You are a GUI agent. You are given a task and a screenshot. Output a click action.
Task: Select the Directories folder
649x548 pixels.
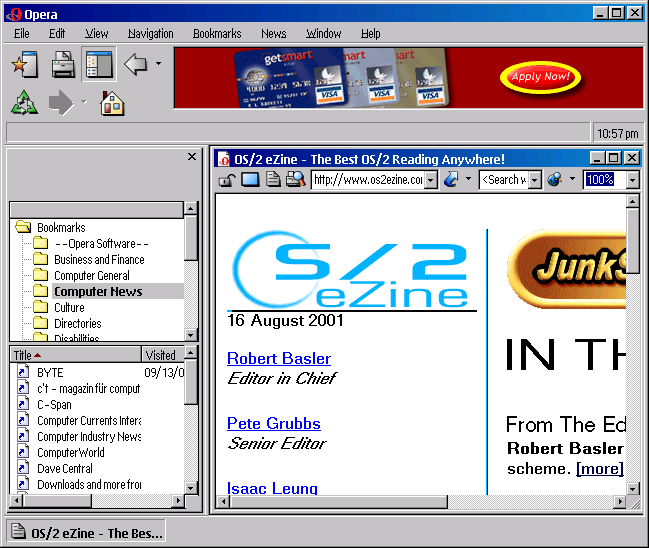pyautogui.click(x=78, y=324)
